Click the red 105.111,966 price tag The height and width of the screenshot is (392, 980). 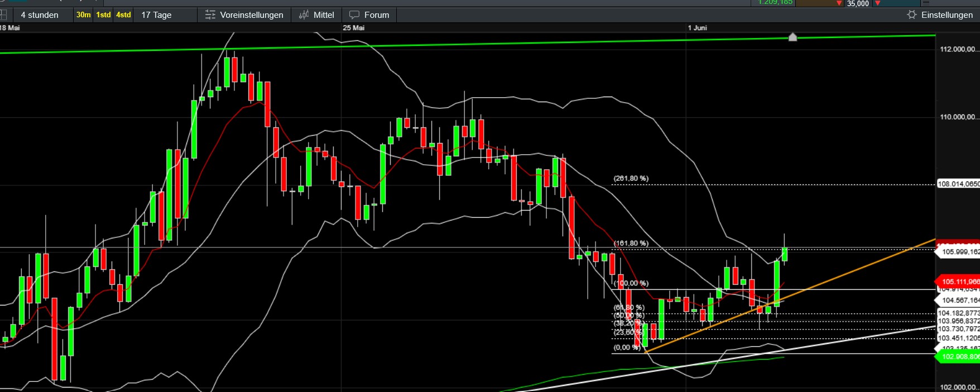tap(957, 281)
